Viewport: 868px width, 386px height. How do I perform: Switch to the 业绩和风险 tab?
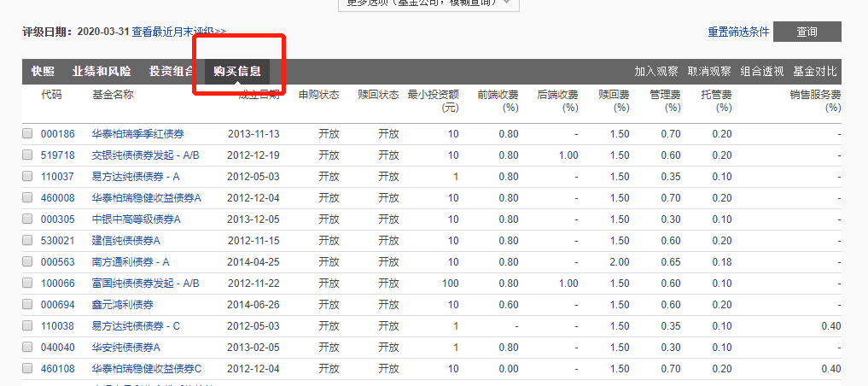(x=102, y=72)
